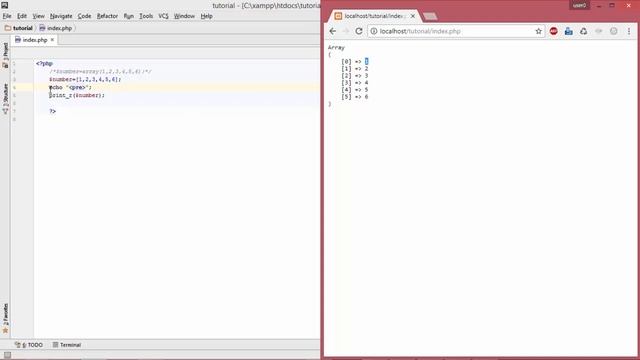The height and width of the screenshot is (360, 640).
Task: Open the Run menu
Action: (x=129, y=16)
